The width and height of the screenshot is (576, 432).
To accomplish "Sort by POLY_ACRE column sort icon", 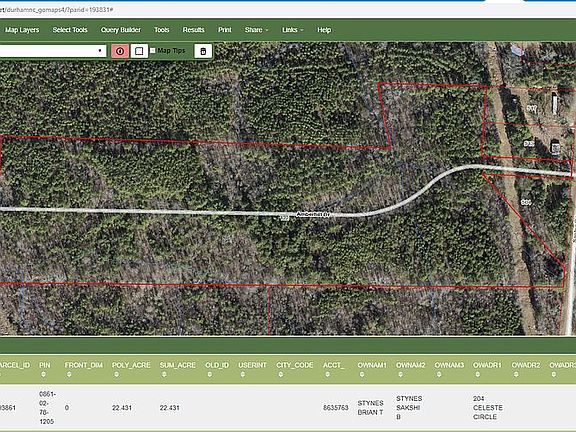I will (116, 374).
